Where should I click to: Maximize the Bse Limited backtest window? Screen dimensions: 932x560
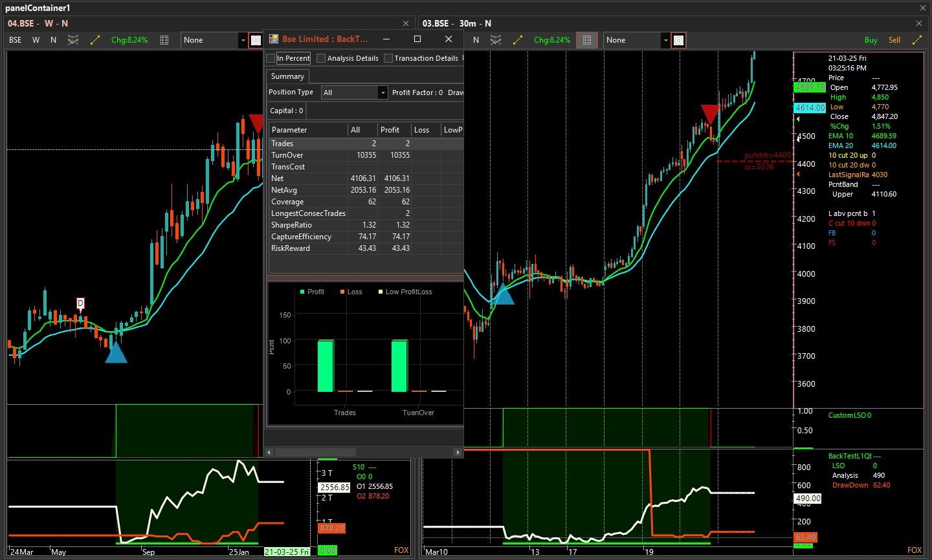[x=417, y=39]
